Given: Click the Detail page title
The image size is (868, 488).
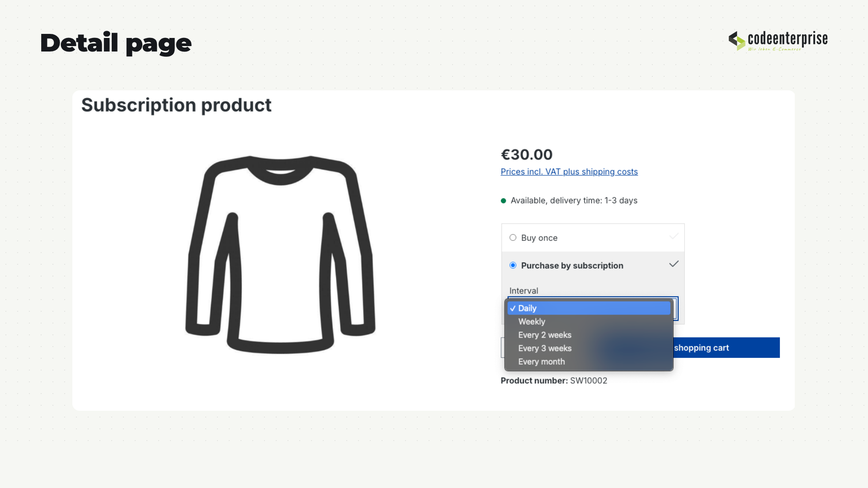Looking at the screenshot, I should pyautogui.click(x=116, y=43).
